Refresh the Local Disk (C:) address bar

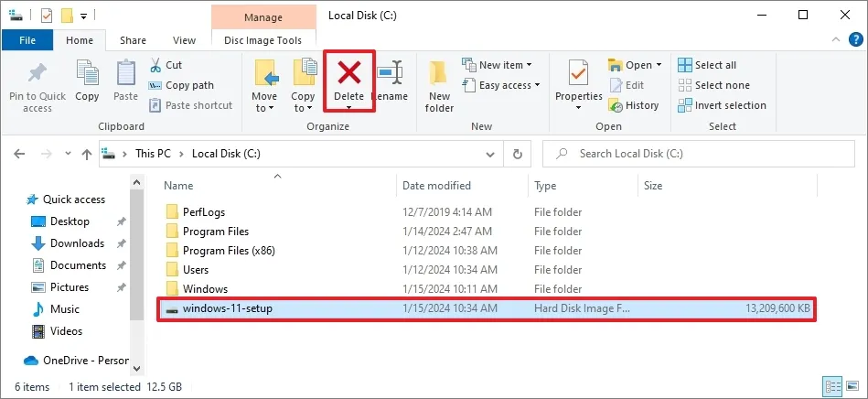[x=518, y=154]
